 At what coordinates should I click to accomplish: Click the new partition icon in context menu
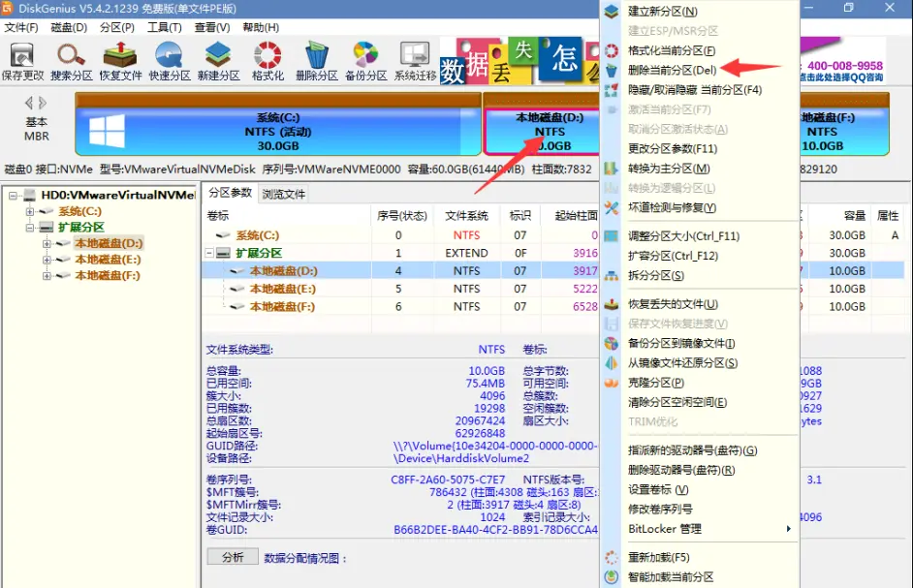[611, 11]
